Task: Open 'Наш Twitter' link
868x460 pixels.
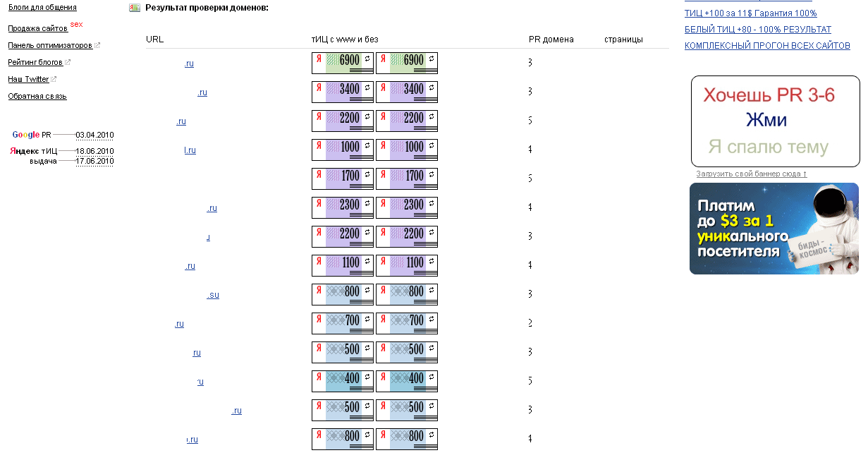Action: (x=28, y=79)
